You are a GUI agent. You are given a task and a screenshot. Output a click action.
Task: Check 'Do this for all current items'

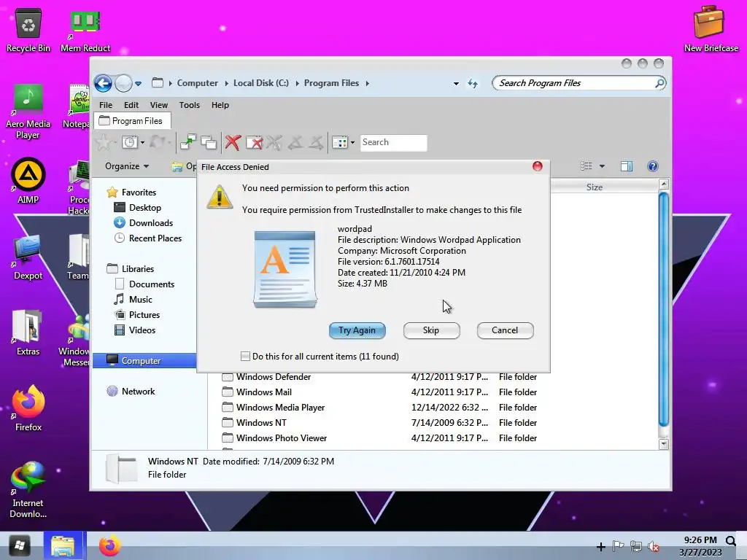click(x=245, y=356)
